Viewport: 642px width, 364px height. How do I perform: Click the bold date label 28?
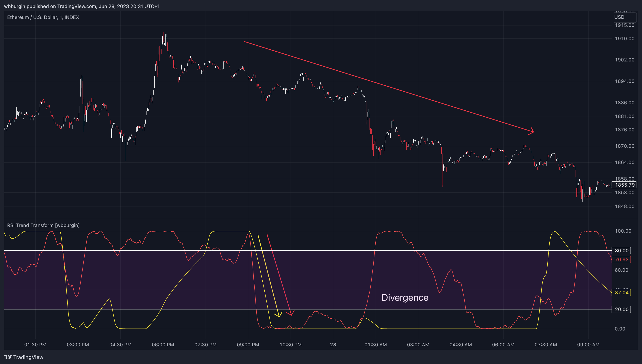pos(333,345)
